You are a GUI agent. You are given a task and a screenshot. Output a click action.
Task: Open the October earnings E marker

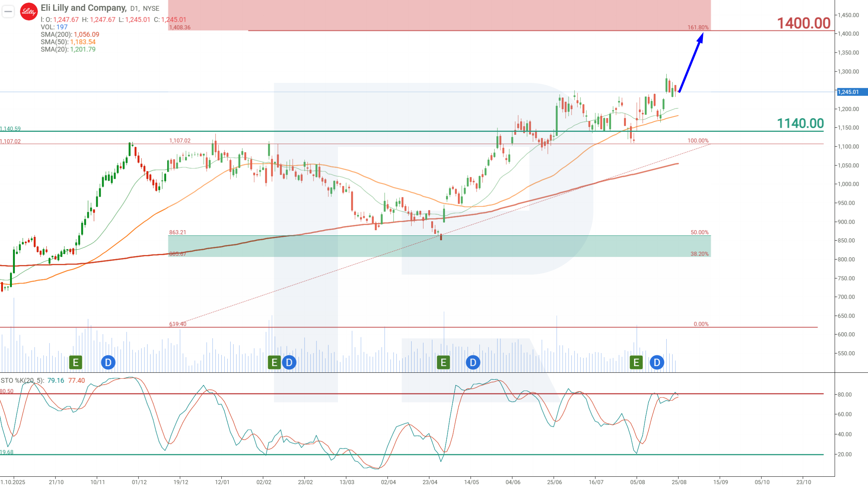(x=76, y=362)
